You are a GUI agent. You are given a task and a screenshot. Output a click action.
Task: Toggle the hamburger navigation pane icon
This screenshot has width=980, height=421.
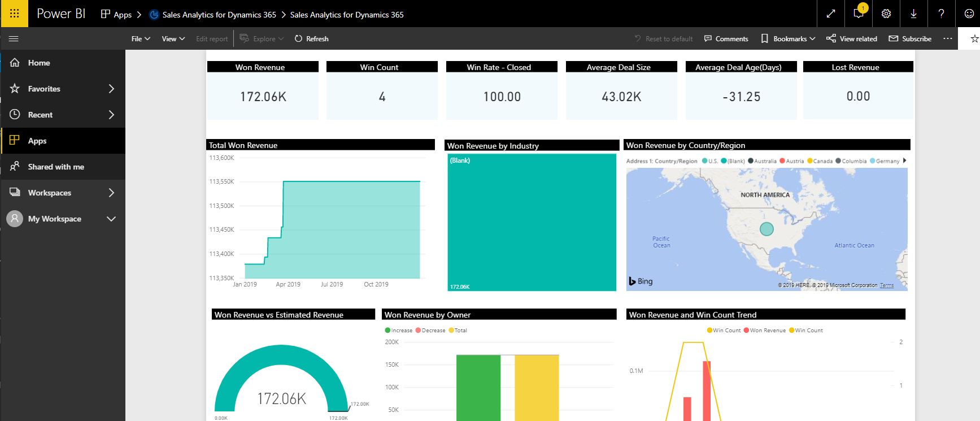point(14,38)
